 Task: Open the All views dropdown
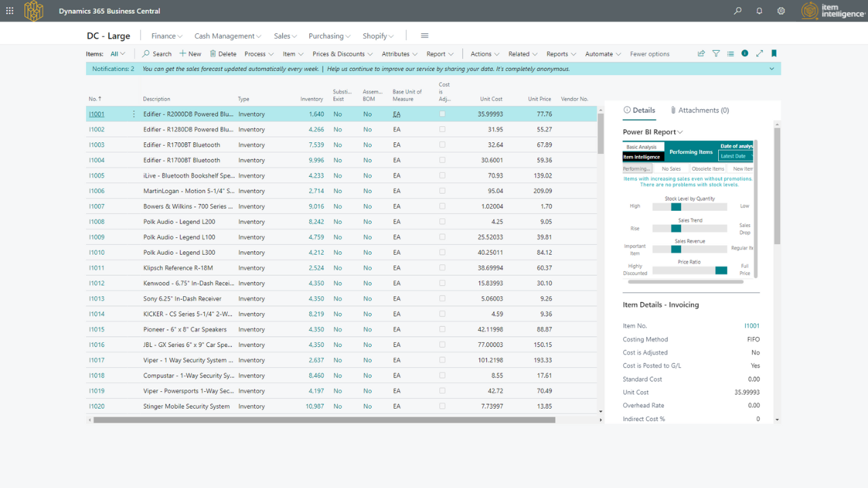[x=118, y=54]
